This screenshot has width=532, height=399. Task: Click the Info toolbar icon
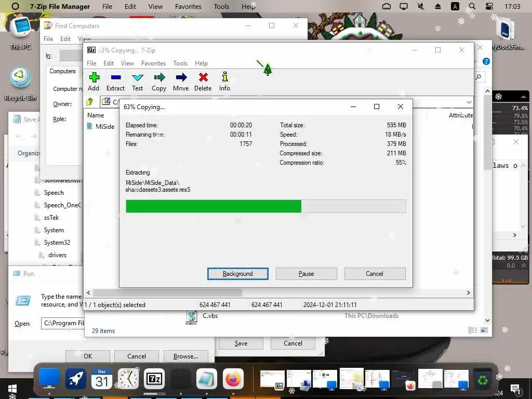click(224, 82)
